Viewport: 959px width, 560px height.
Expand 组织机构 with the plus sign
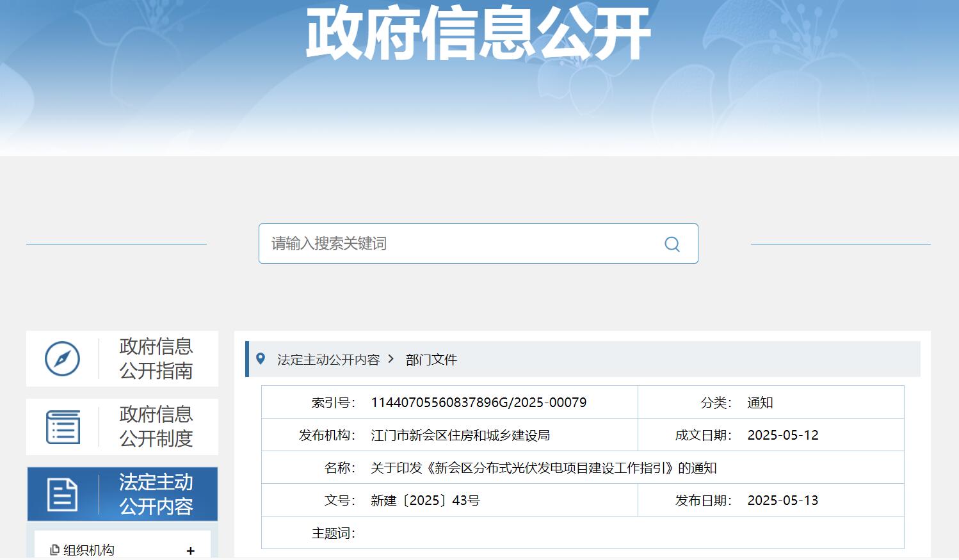point(190,550)
